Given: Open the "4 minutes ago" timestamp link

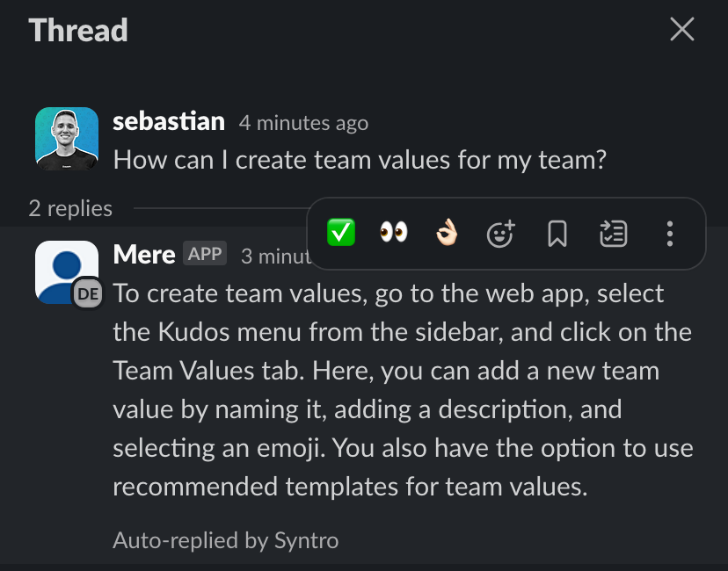Looking at the screenshot, I should point(303,123).
